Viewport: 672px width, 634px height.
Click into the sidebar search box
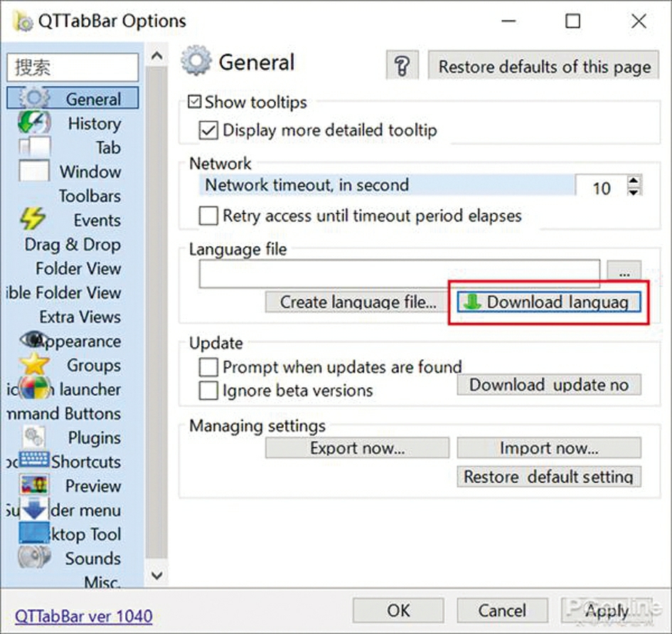point(73,67)
